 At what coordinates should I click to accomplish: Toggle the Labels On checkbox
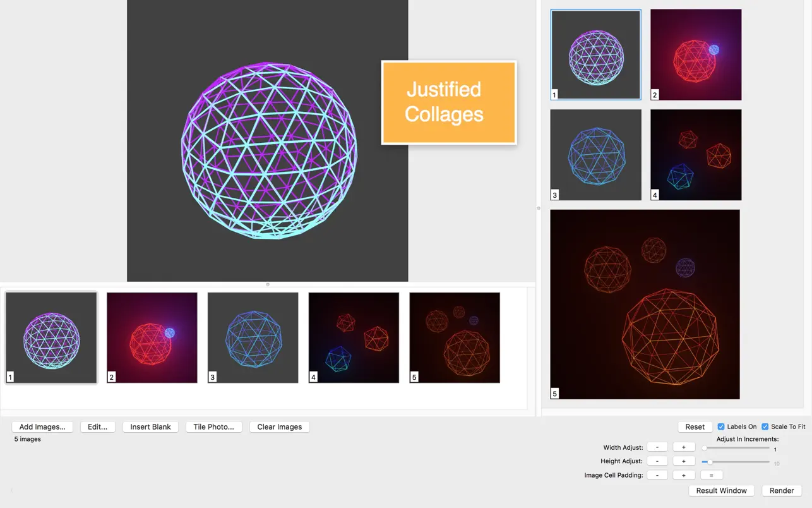pyautogui.click(x=721, y=426)
